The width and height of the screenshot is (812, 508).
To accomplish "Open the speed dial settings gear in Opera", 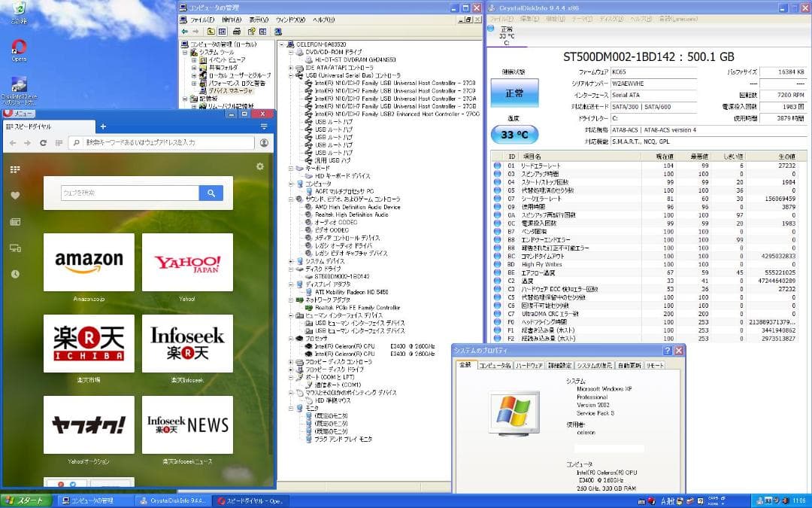I will tap(259, 166).
